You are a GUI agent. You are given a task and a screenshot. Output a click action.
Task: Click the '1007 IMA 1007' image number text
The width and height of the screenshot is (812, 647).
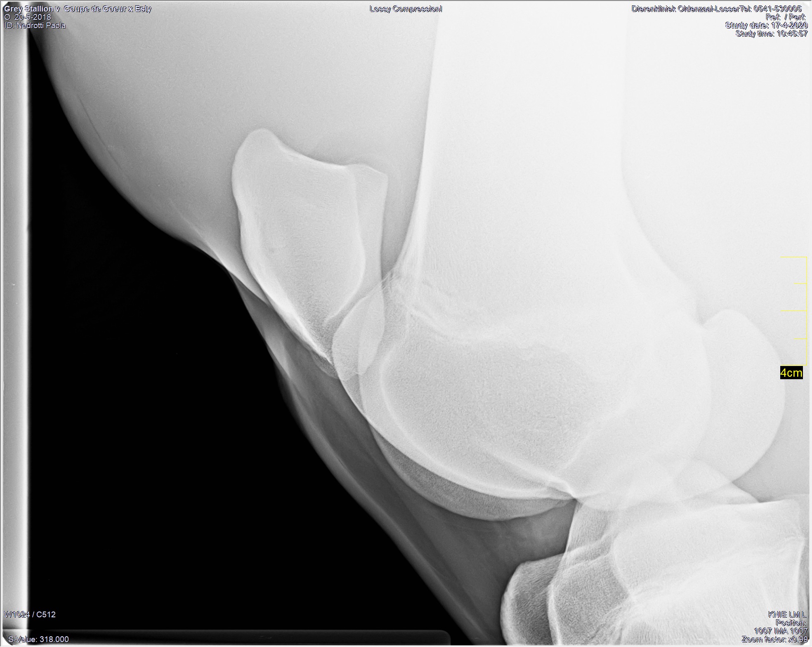click(x=781, y=631)
